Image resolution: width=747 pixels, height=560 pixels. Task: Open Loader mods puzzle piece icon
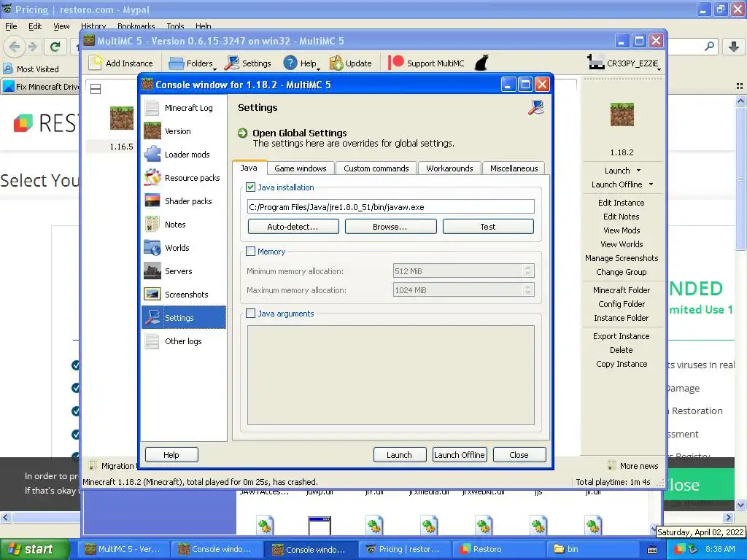(152, 155)
